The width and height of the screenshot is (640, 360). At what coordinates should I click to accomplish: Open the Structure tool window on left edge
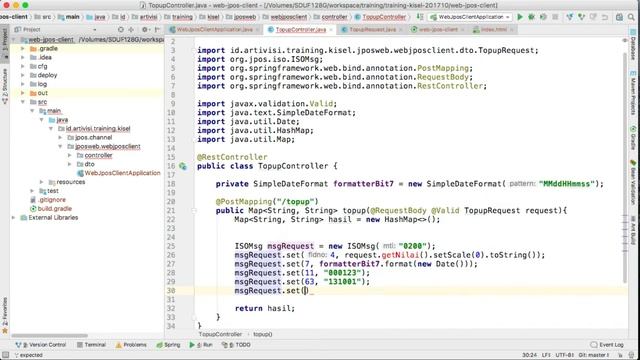tap(5, 87)
